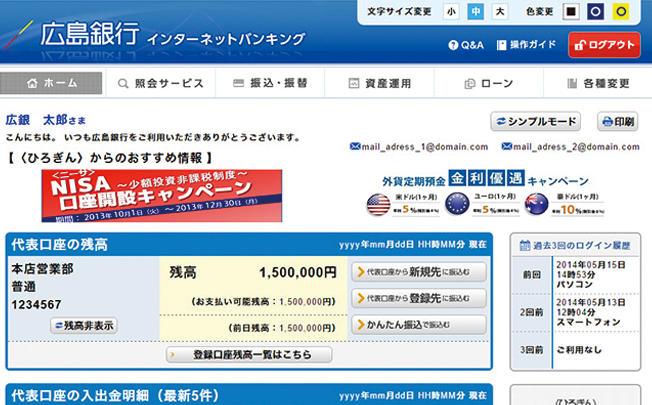Click the Australian flag dollar rate icon

536,204
